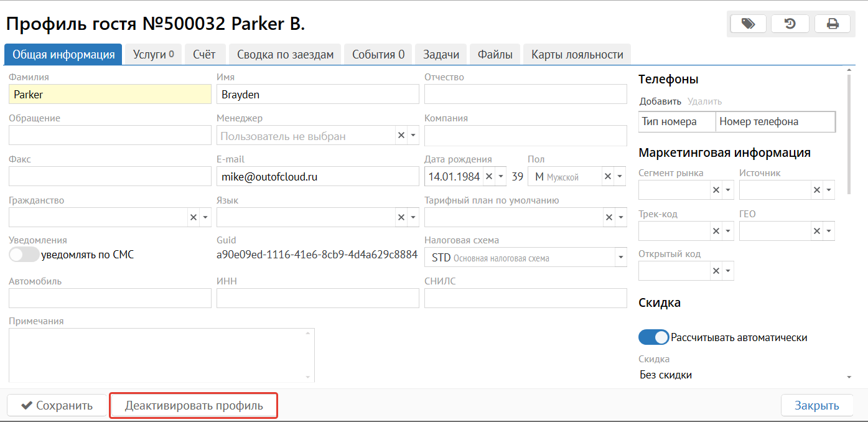Clear the Сегмент рынка field
This screenshot has height=422, width=868.
pos(716,190)
